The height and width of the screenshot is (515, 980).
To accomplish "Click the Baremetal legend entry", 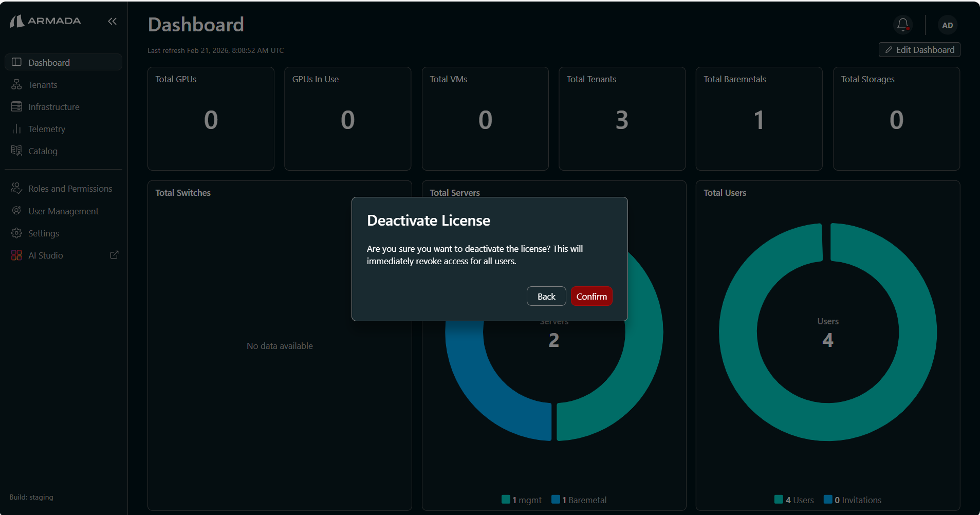I will pyautogui.click(x=584, y=499).
